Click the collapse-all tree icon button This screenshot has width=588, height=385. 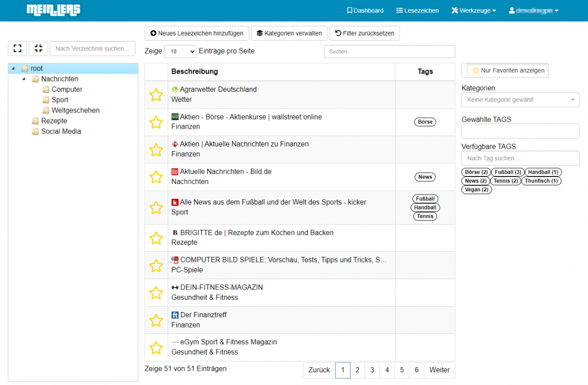coord(38,48)
